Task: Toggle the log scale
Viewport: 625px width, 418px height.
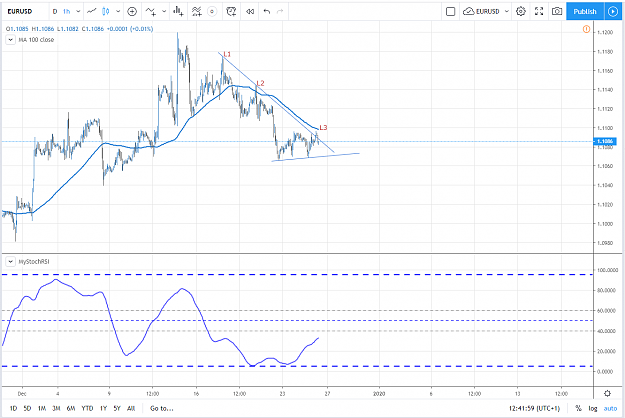Action: pos(593,408)
